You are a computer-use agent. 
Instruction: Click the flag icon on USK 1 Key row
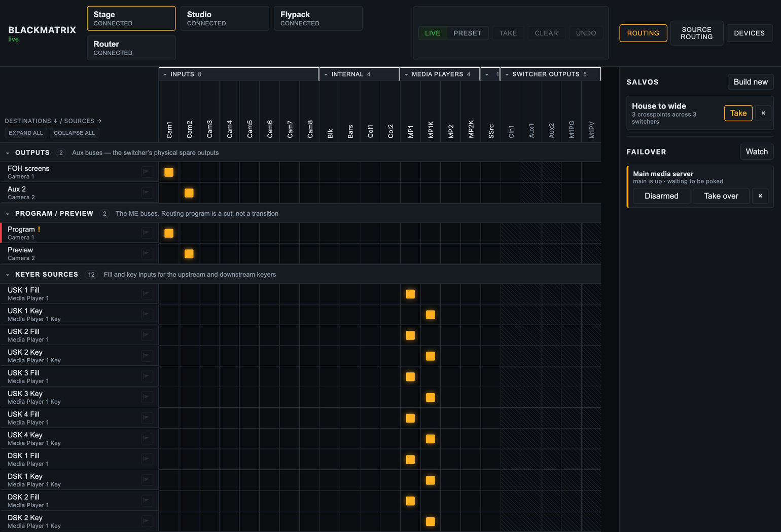click(x=147, y=314)
